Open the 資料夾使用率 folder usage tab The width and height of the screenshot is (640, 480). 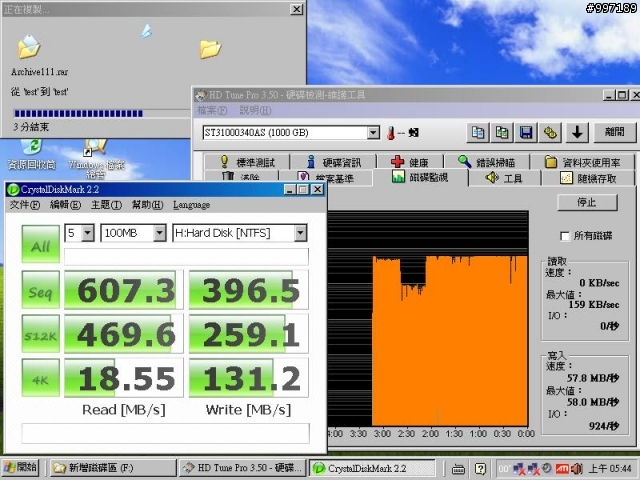tap(583, 162)
